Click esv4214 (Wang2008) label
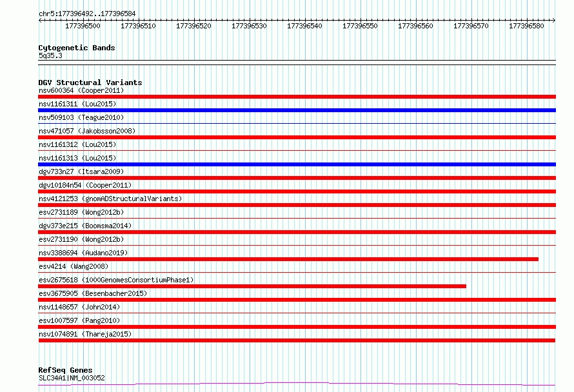Screen dimensions: 574x392 [74, 266]
